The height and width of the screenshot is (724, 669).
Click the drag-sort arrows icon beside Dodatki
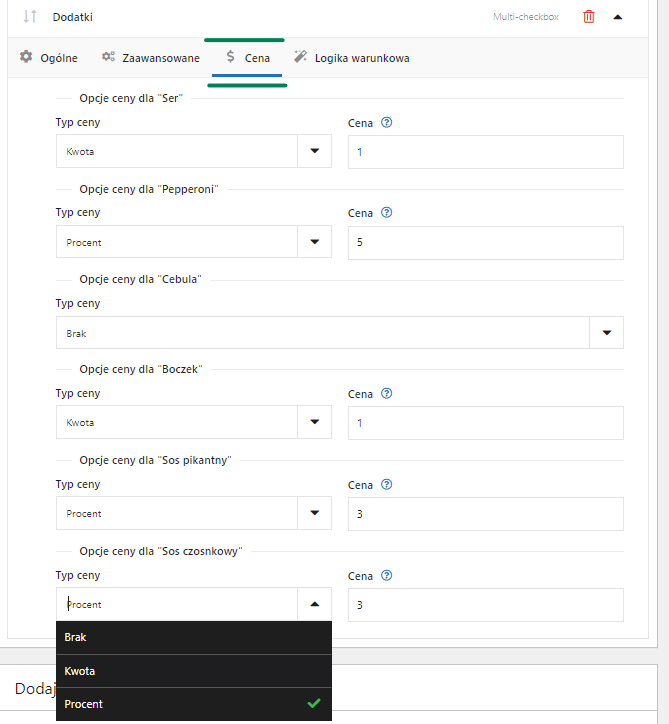pyautogui.click(x=30, y=17)
